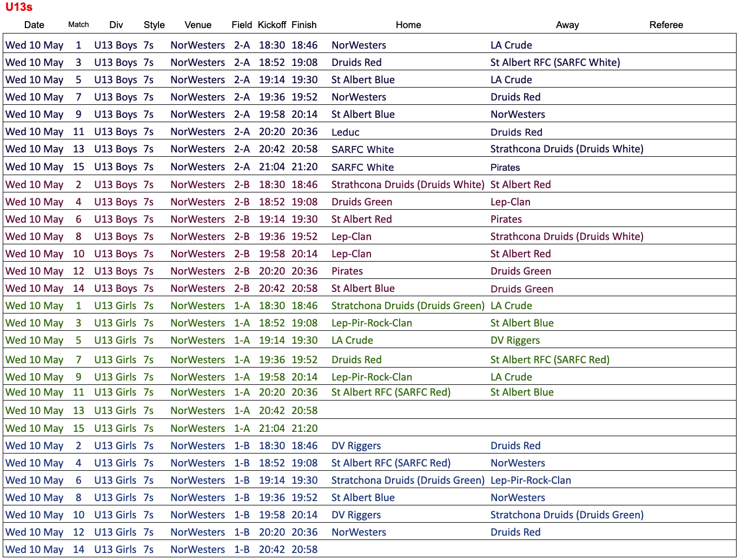The width and height of the screenshot is (742, 560).
Task: Click home St Albert Red in Boys match 6
Action: pyautogui.click(x=362, y=219)
